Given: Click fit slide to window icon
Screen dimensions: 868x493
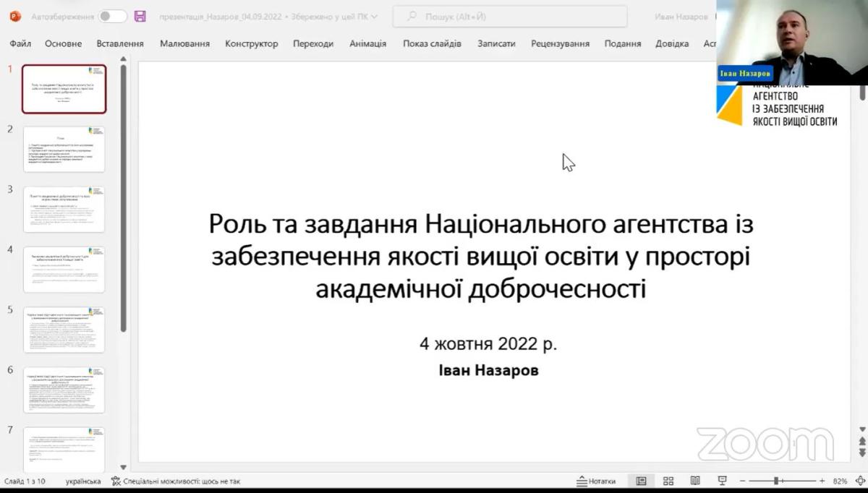Looking at the screenshot, I should 859,481.
